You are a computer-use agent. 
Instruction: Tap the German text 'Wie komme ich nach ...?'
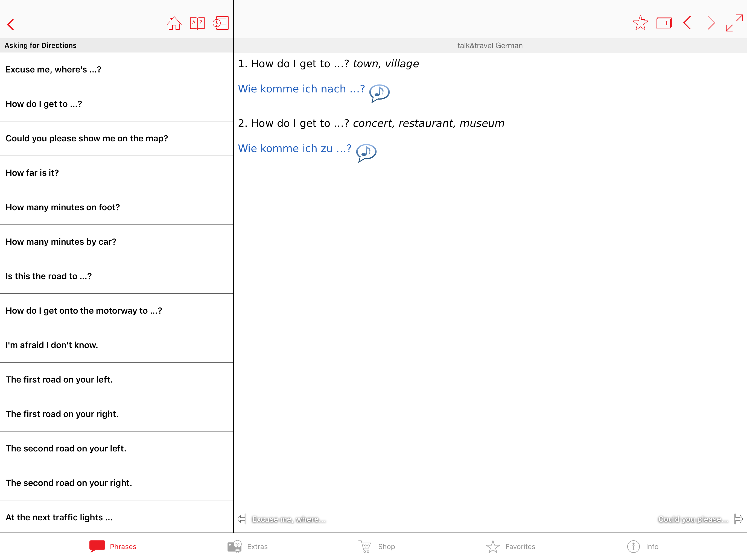[301, 89]
